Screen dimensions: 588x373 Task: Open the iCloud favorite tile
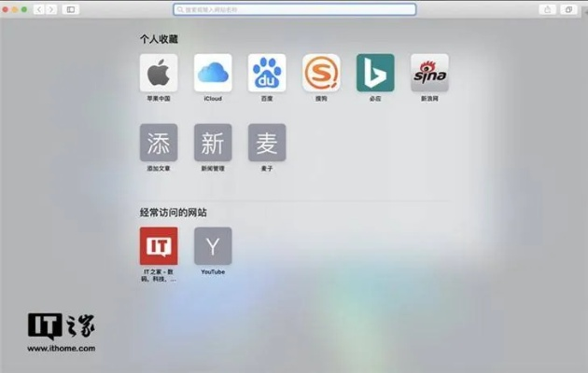coord(213,73)
